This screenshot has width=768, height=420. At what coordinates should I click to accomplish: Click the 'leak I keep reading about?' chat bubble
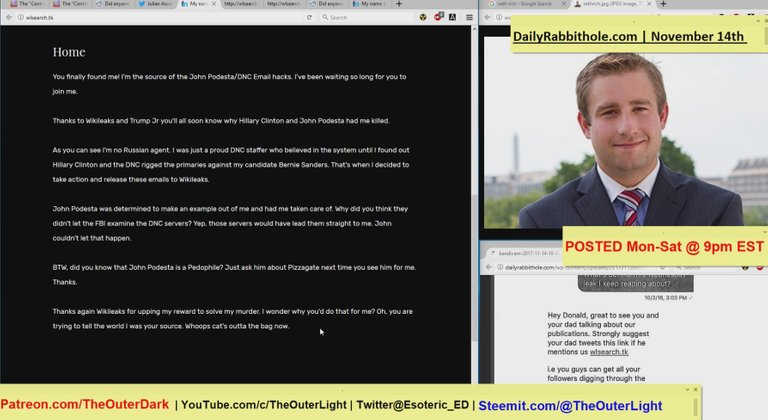click(635, 283)
